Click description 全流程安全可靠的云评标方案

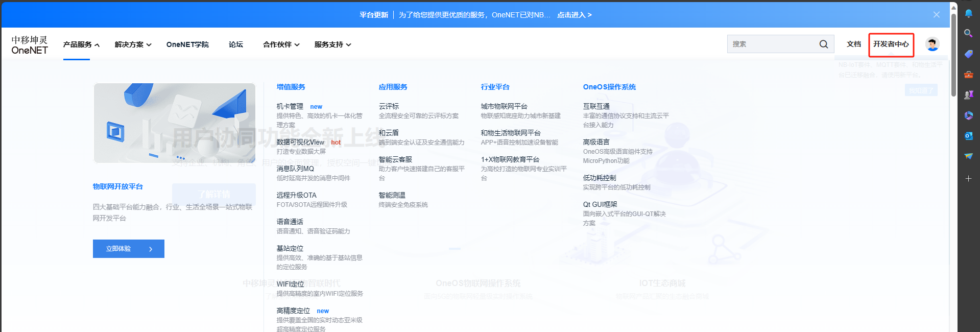pyautogui.click(x=419, y=116)
